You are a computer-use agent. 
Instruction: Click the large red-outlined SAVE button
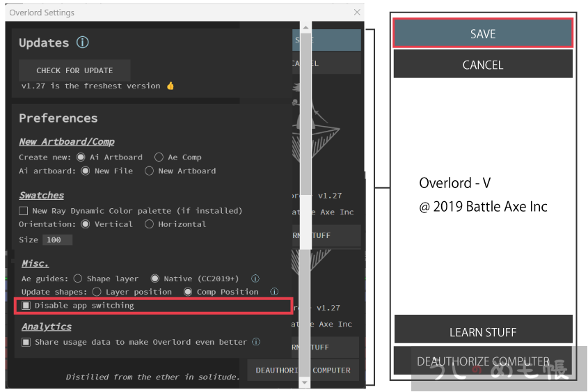[483, 33]
